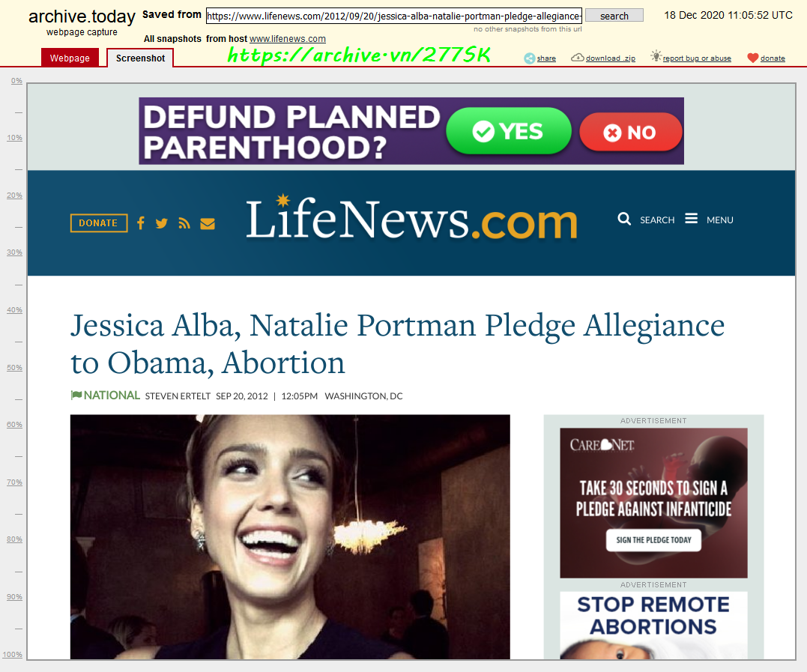Click the SEP 20, 2012 date text
The width and height of the screenshot is (807, 672).
point(242,396)
